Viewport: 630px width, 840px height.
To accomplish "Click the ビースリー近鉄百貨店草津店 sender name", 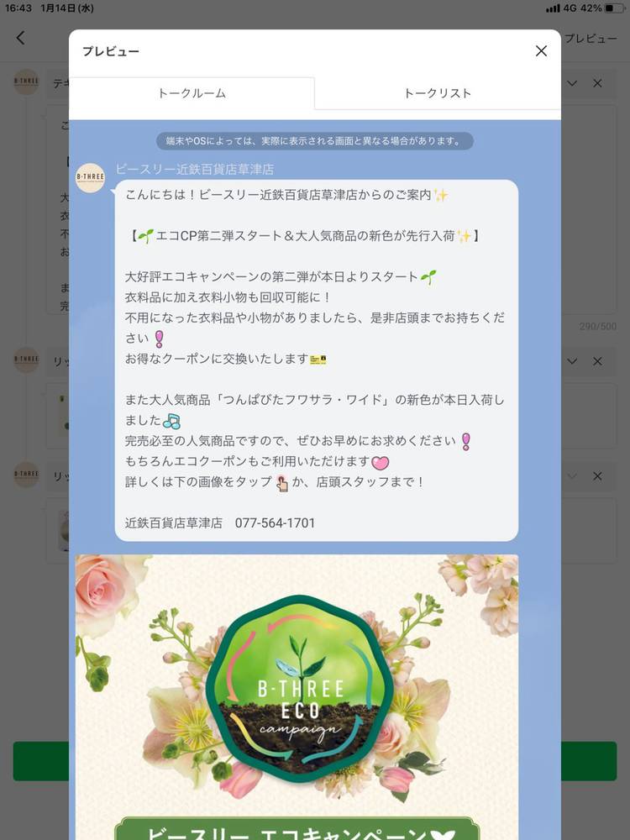I will 195,170.
